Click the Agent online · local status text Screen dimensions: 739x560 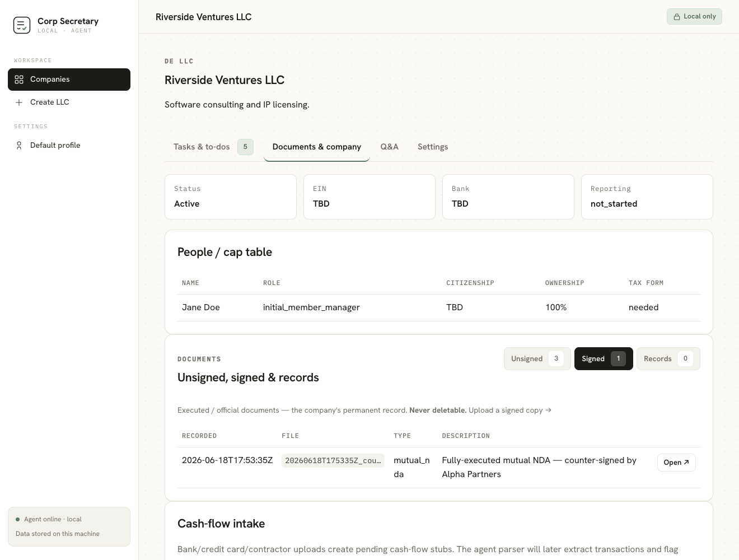(x=53, y=519)
